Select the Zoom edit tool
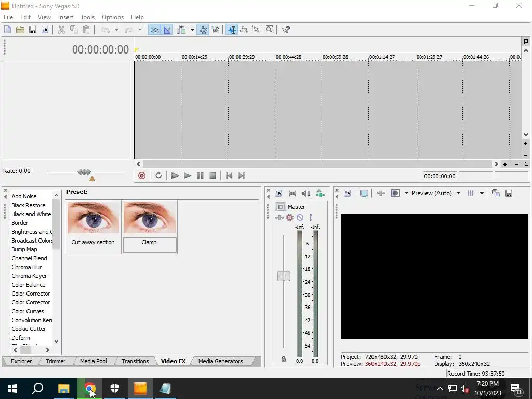 [x=269, y=30]
